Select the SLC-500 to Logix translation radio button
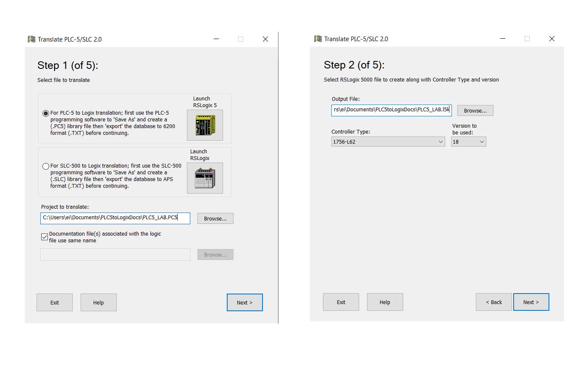Image resolution: width=588 pixels, height=378 pixels. (x=46, y=166)
